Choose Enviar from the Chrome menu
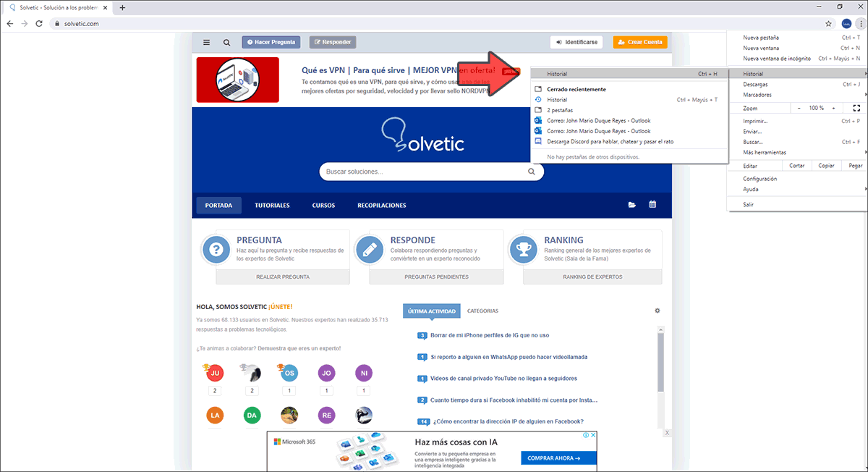The width and height of the screenshot is (868, 472). click(797, 132)
